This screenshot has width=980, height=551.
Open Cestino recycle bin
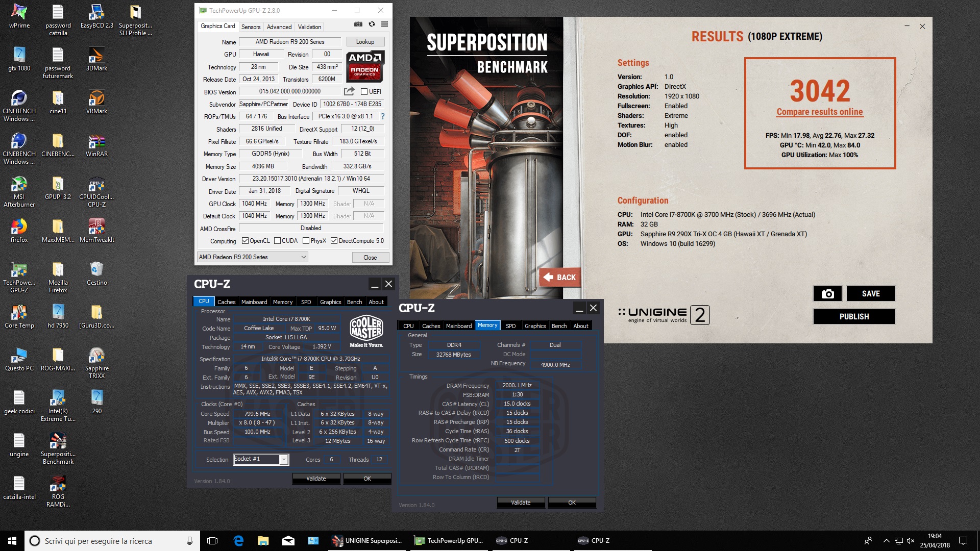[x=96, y=273]
